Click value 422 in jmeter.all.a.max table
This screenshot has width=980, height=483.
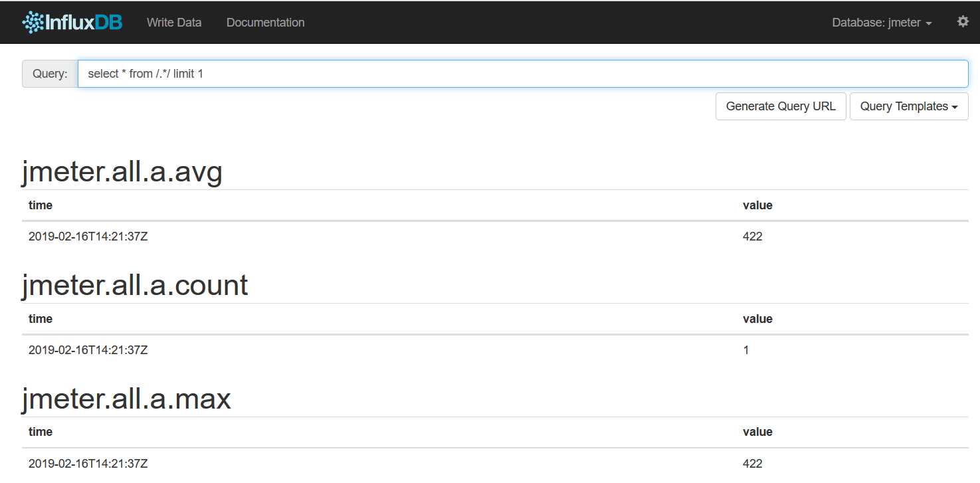click(752, 463)
